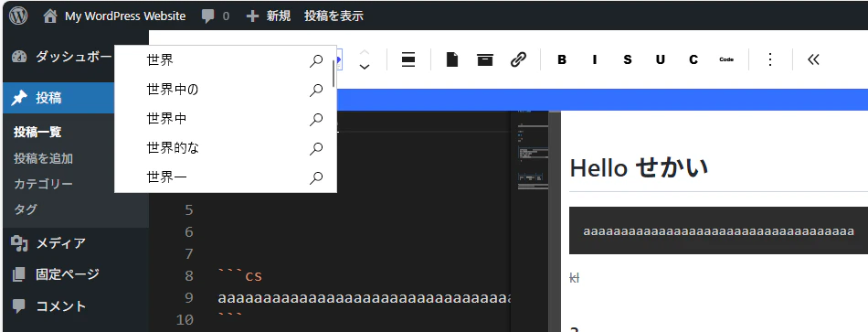Click the archive box icon in toolbar

point(485,59)
